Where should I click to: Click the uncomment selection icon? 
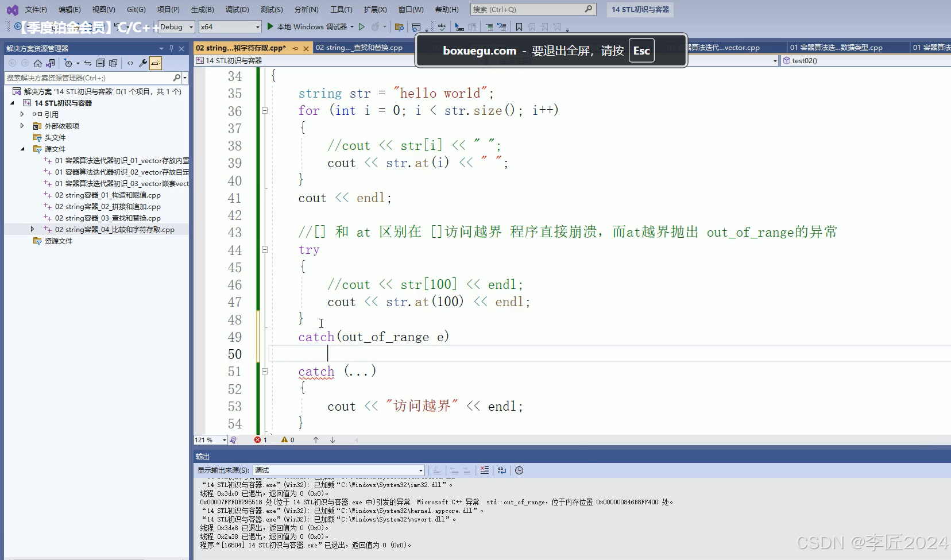coord(501,27)
